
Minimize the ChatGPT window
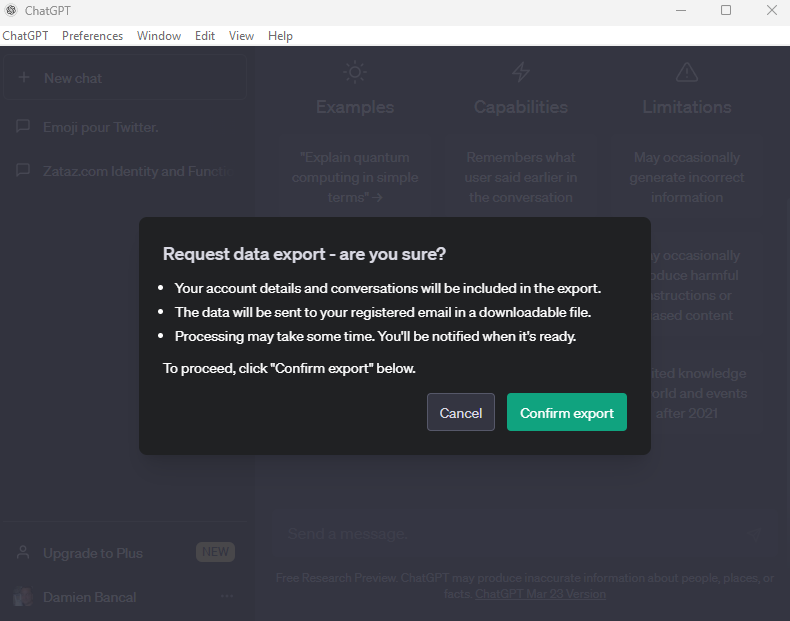click(681, 11)
